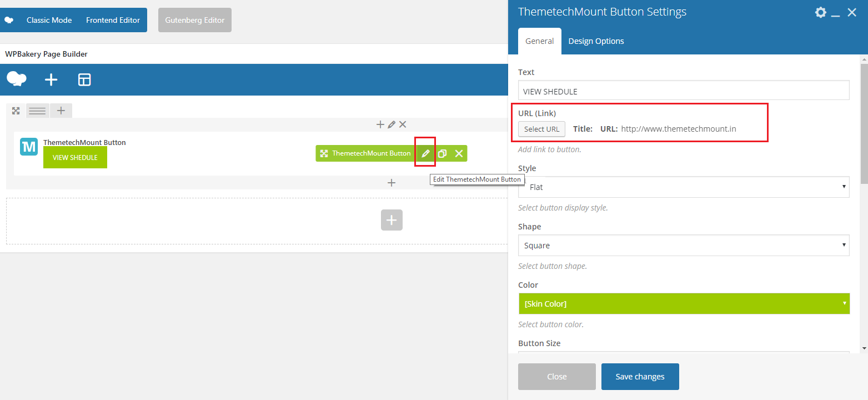This screenshot has height=400, width=868.
Task: Open the templates layout icon
Action: (84, 80)
